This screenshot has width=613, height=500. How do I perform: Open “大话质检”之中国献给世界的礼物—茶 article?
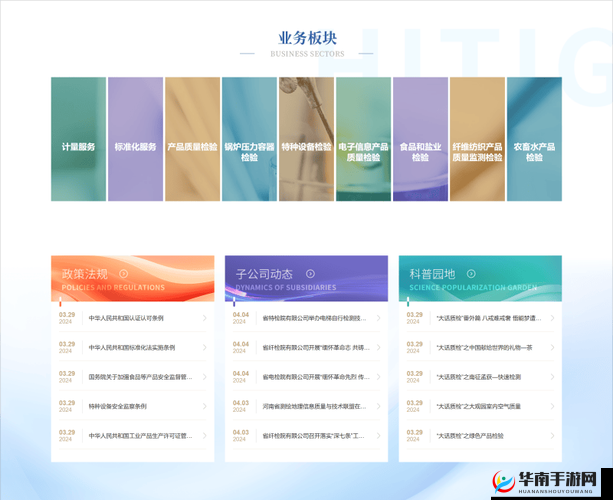pos(484,348)
